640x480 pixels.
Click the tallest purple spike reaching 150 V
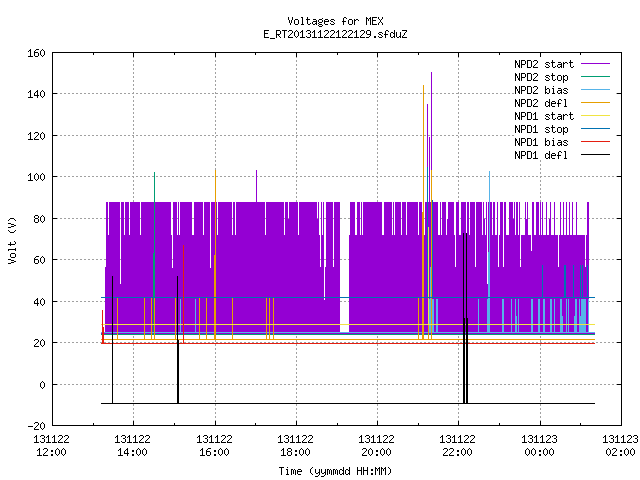(431, 122)
